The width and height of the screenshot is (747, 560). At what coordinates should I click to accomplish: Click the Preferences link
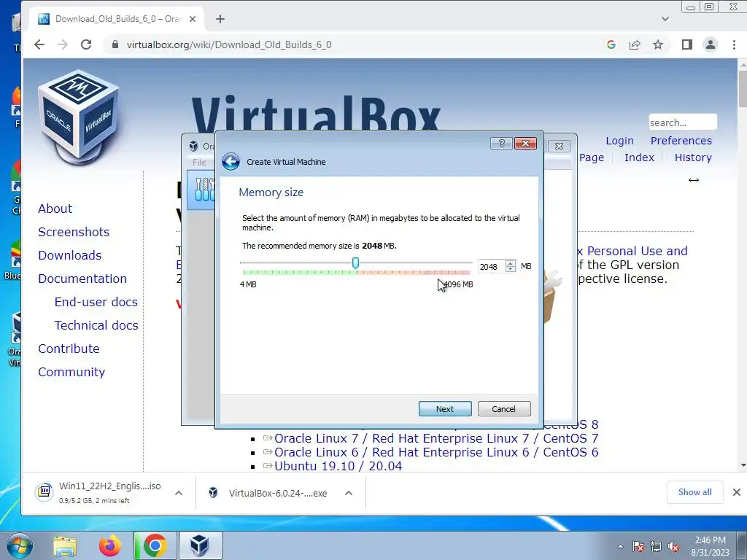pyautogui.click(x=681, y=141)
